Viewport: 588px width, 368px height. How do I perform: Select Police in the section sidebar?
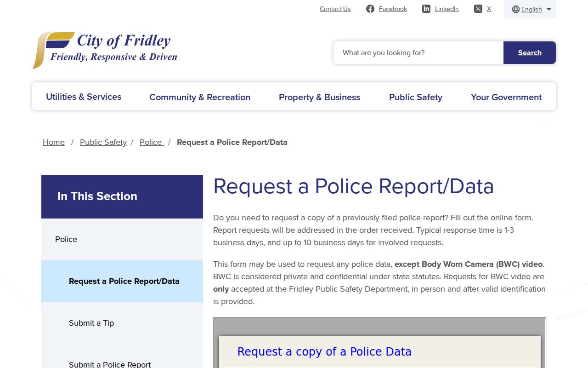pyautogui.click(x=122, y=239)
